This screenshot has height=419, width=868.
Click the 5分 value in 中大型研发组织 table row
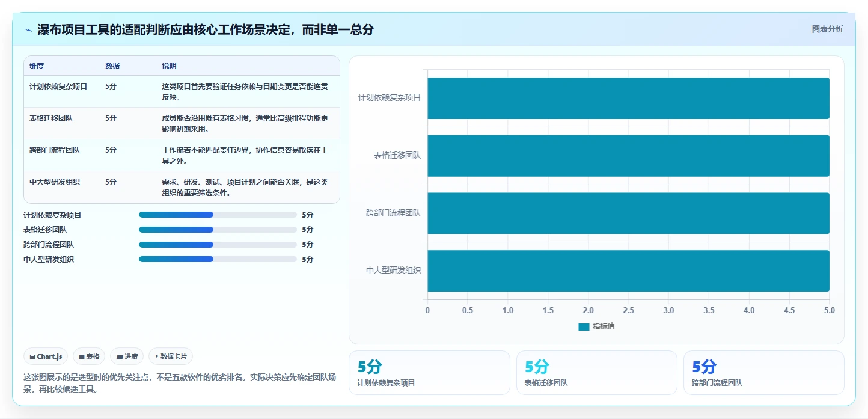click(111, 182)
